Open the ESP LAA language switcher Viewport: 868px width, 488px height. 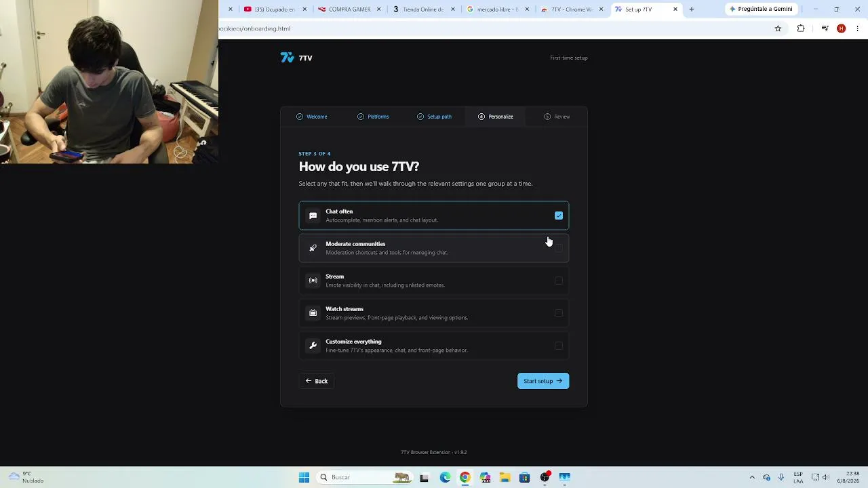point(798,477)
